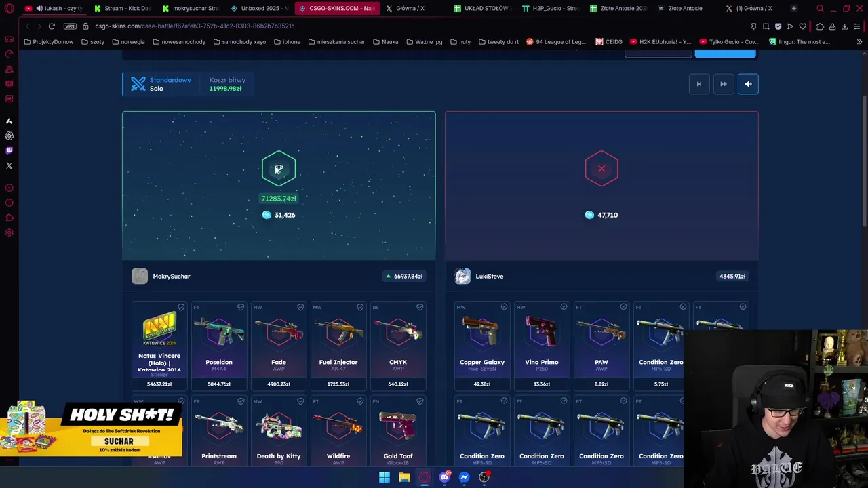868x488 pixels.
Task: Switch to the lukash YouTube tab
Action: click(x=54, y=9)
